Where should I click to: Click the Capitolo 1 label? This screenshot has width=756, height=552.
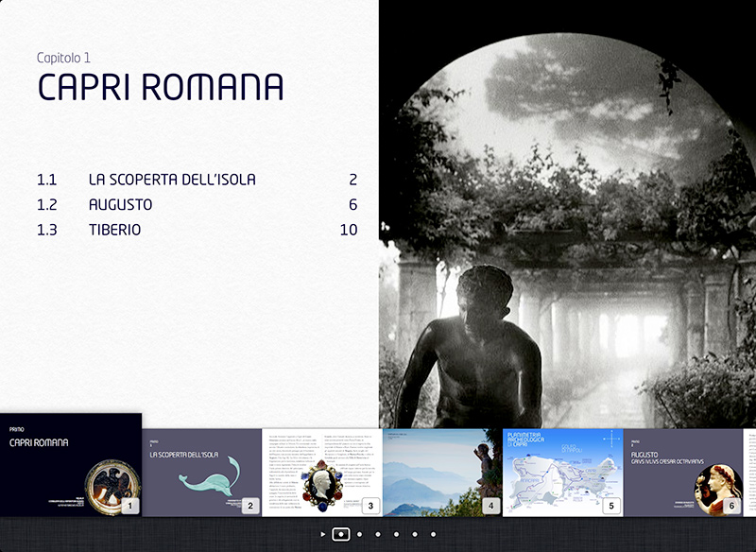click(x=63, y=58)
